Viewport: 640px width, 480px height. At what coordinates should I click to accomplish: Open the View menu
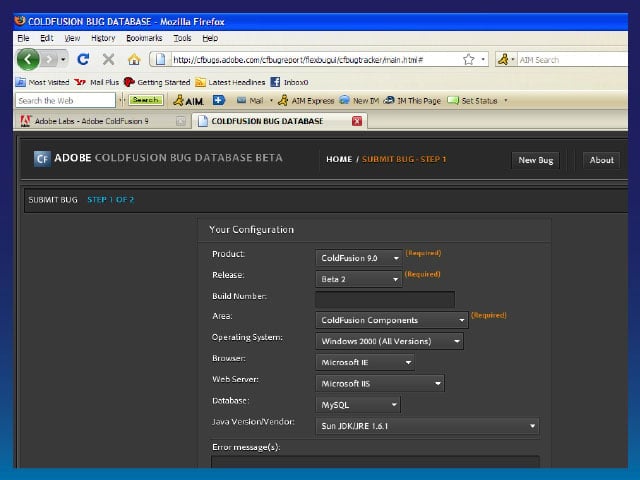pyautogui.click(x=72, y=38)
